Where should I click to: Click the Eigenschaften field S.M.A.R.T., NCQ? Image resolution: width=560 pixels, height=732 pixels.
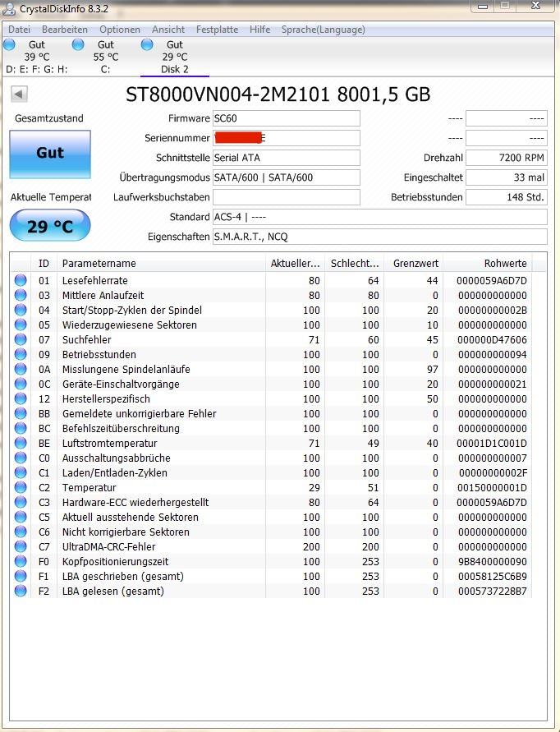[380, 237]
